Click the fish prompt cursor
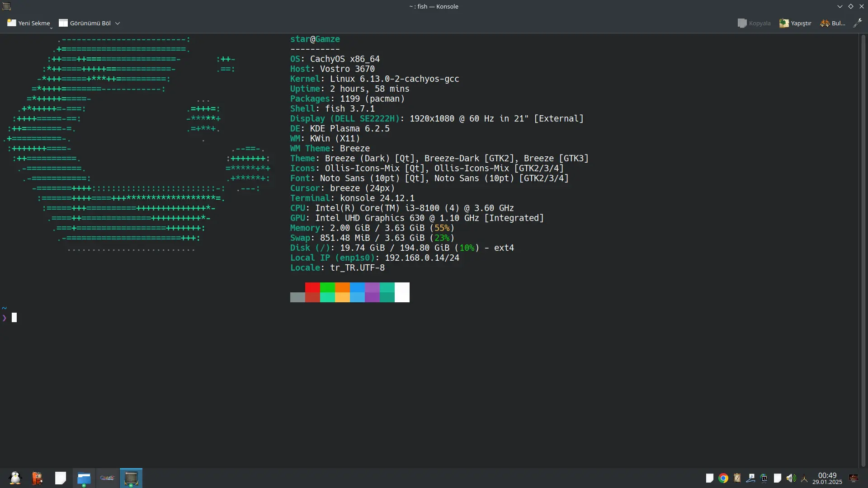 point(14,318)
